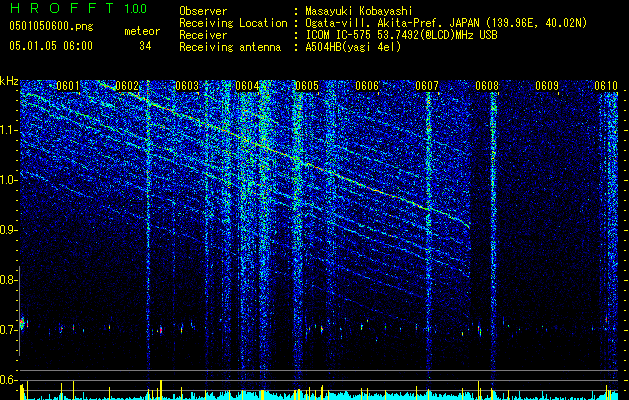Click the 0609 time marker
Image resolution: width=629 pixels, height=400 pixels.
[x=547, y=86]
